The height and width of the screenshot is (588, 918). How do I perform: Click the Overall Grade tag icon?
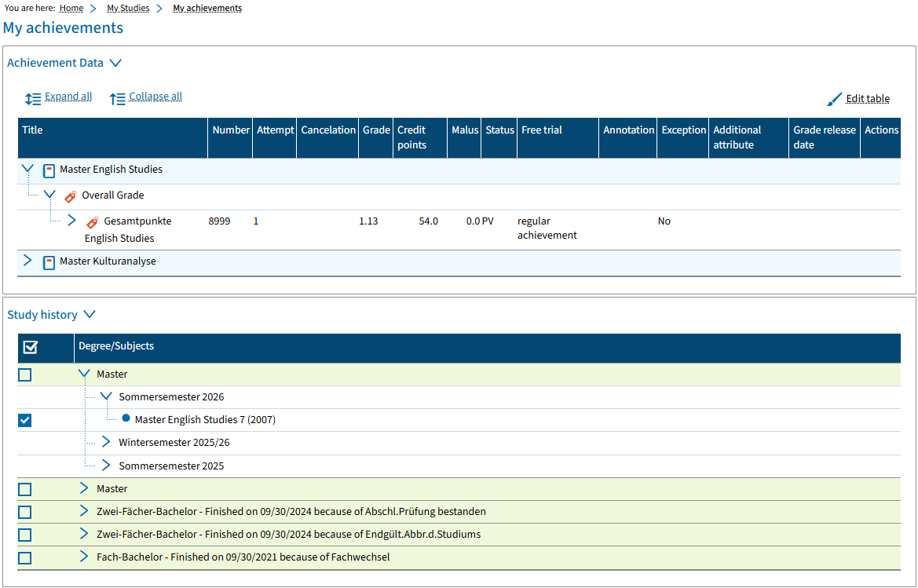(x=70, y=196)
